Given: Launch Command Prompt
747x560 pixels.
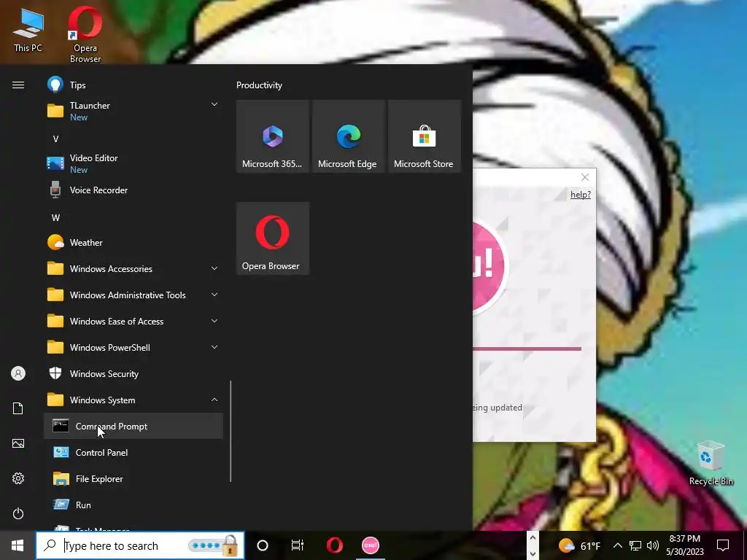Looking at the screenshot, I should tap(133, 426).
